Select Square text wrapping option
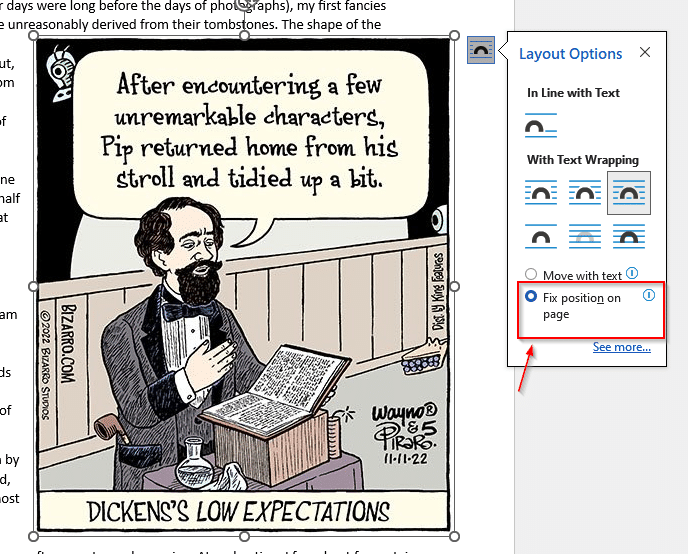 tap(541, 193)
